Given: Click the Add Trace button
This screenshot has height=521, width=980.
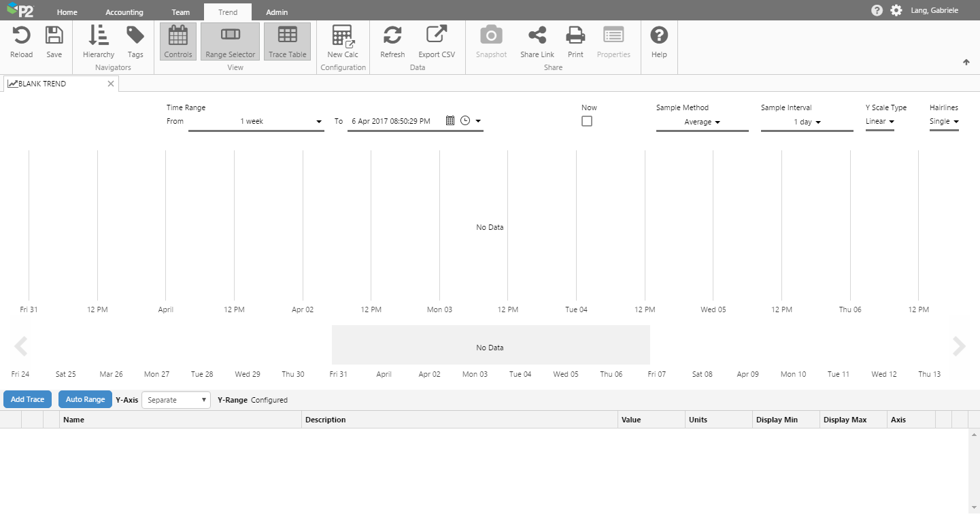Looking at the screenshot, I should tap(27, 399).
